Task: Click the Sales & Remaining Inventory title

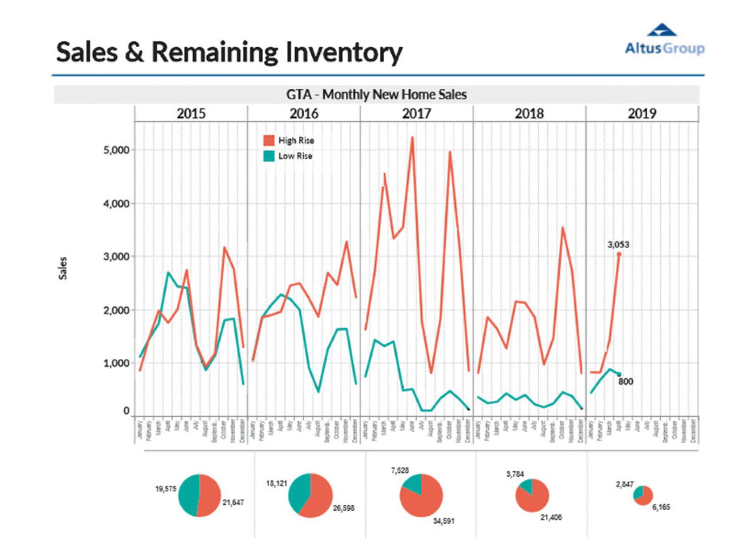Action: 229,52
